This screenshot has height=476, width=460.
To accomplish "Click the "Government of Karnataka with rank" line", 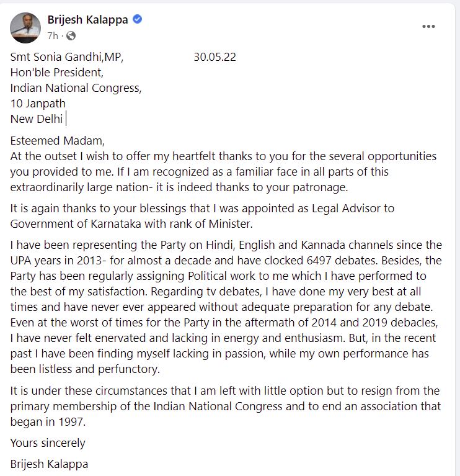I will pos(134,223).
